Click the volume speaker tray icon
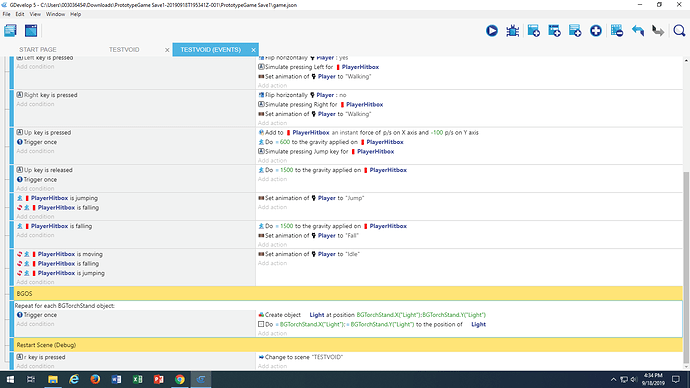 634,379
